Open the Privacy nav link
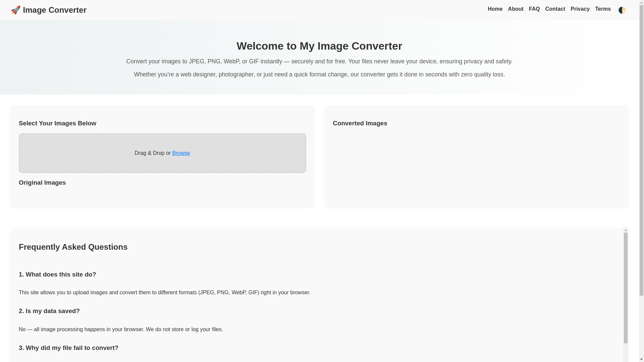Screen dimensions: 644x362 point(580,9)
